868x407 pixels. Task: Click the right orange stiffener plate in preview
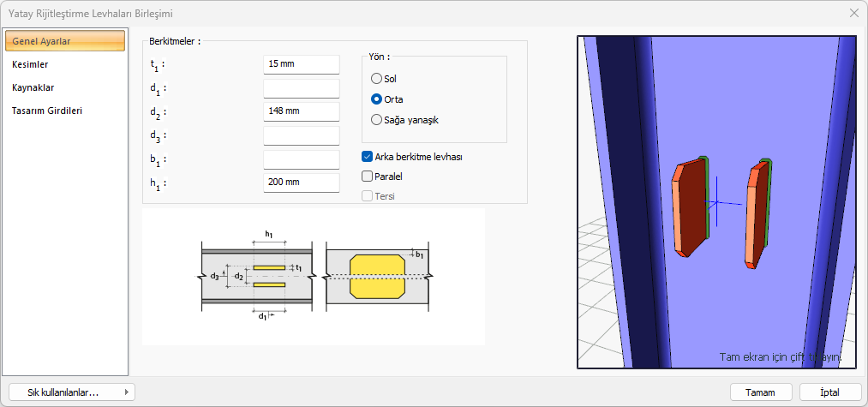click(758, 213)
